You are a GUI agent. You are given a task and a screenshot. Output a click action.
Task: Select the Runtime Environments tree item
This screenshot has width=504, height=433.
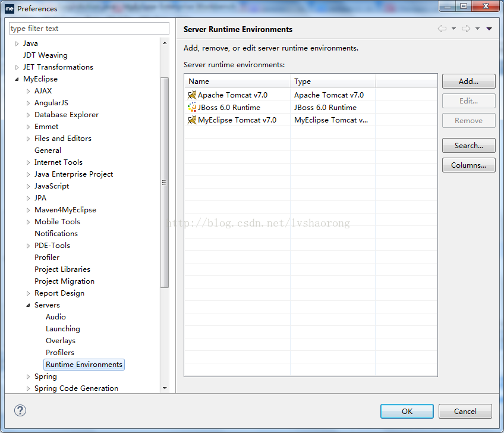pyautogui.click(x=84, y=365)
